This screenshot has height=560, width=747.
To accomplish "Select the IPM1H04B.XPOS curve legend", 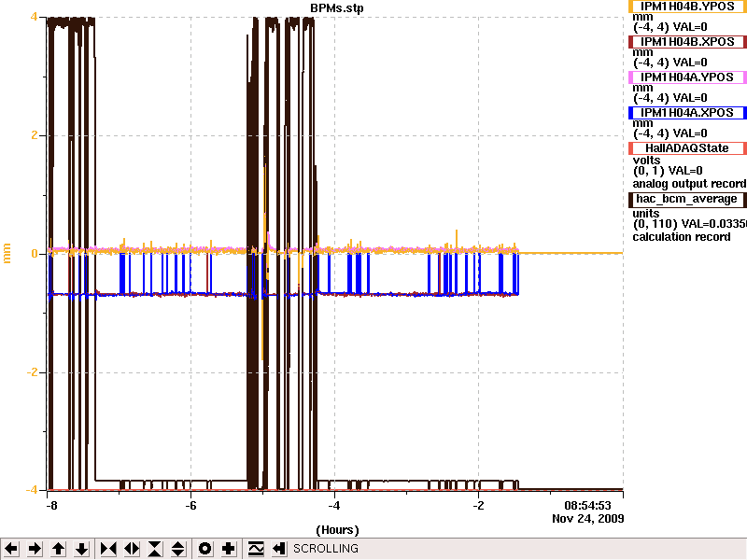I will pyautogui.click(x=687, y=42).
